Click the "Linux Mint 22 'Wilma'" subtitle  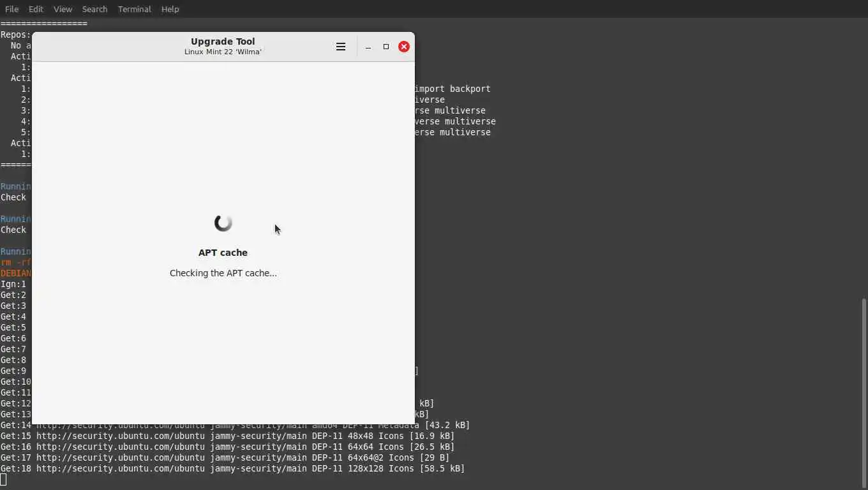click(x=223, y=52)
